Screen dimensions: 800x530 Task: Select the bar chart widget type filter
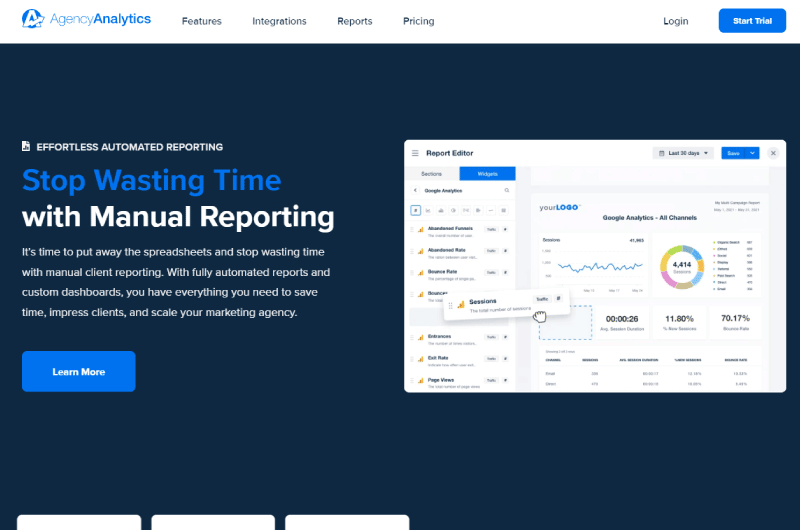(x=441, y=210)
